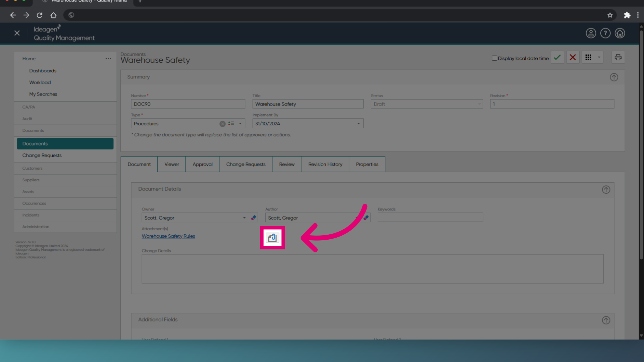Switch to the Approval tab
Image resolution: width=644 pixels, height=362 pixels.
(203, 164)
